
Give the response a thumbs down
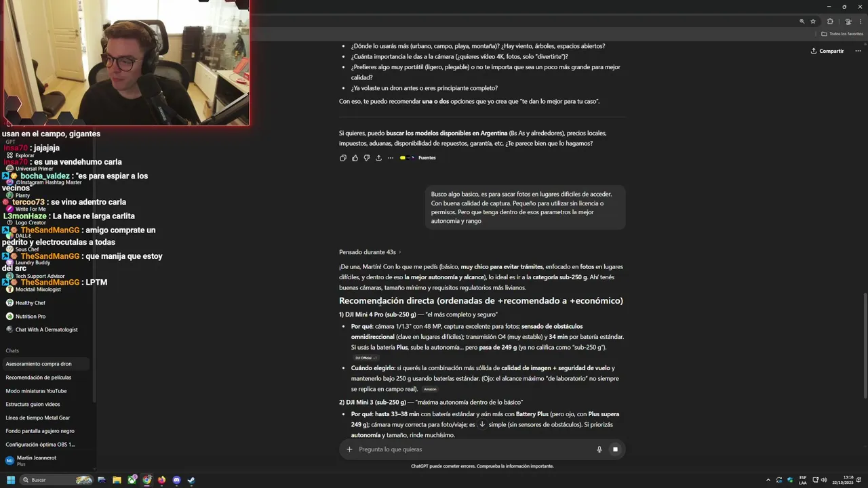pos(367,158)
